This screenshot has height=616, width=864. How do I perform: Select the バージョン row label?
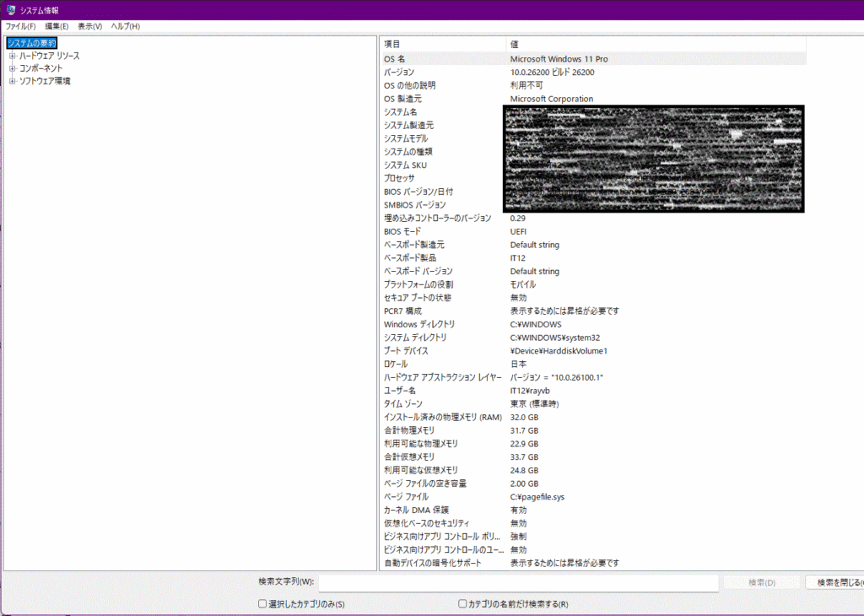point(399,73)
